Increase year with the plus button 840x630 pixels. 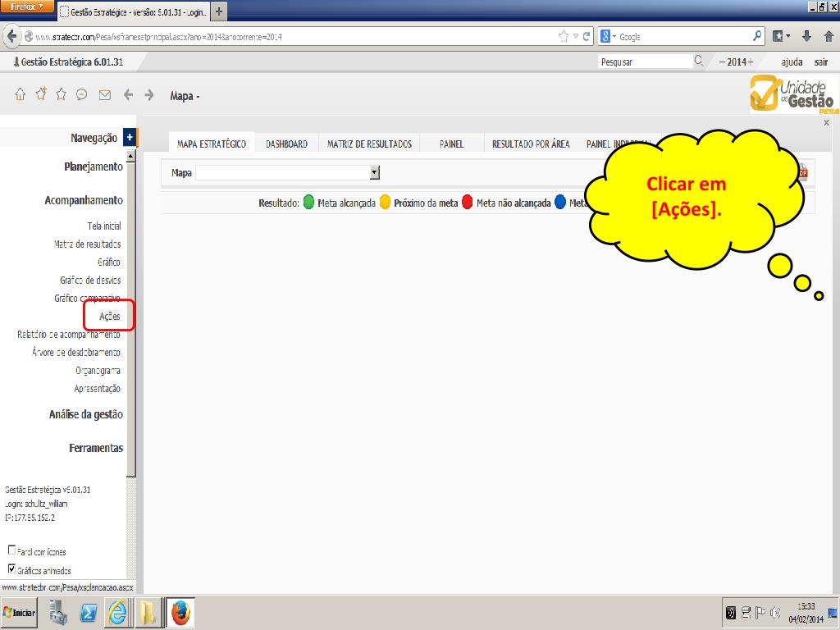click(x=751, y=62)
